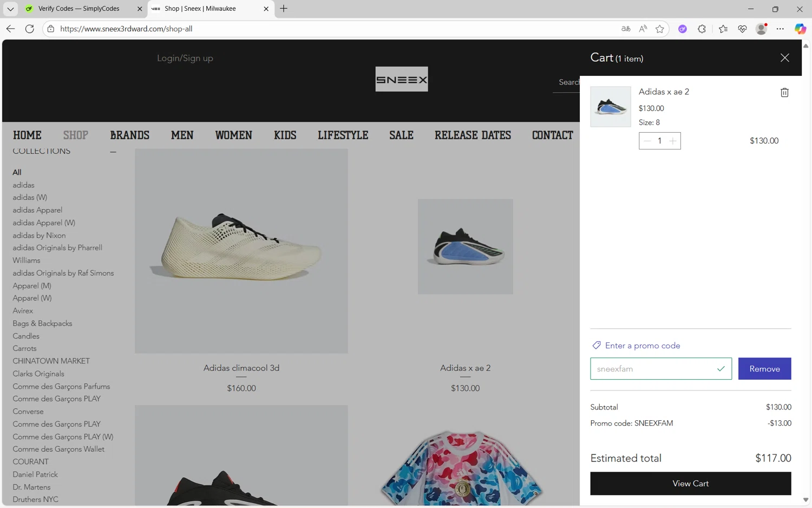Remove the sneexfam promo code

coord(764,369)
